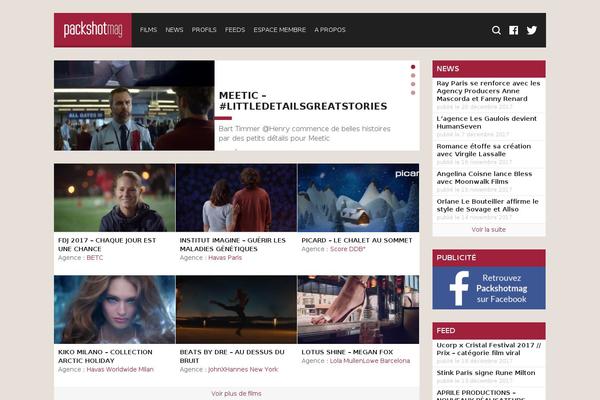Select the second carousel dot

point(413,75)
